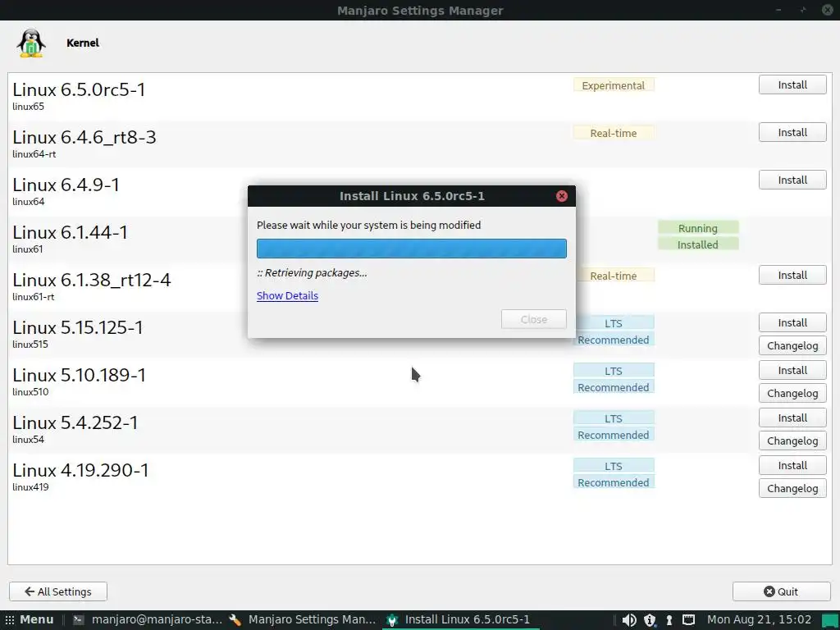Install Linux 6.4.9-1 kernel
This screenshot has width=840, height=630.
click(x=792, y=180)
